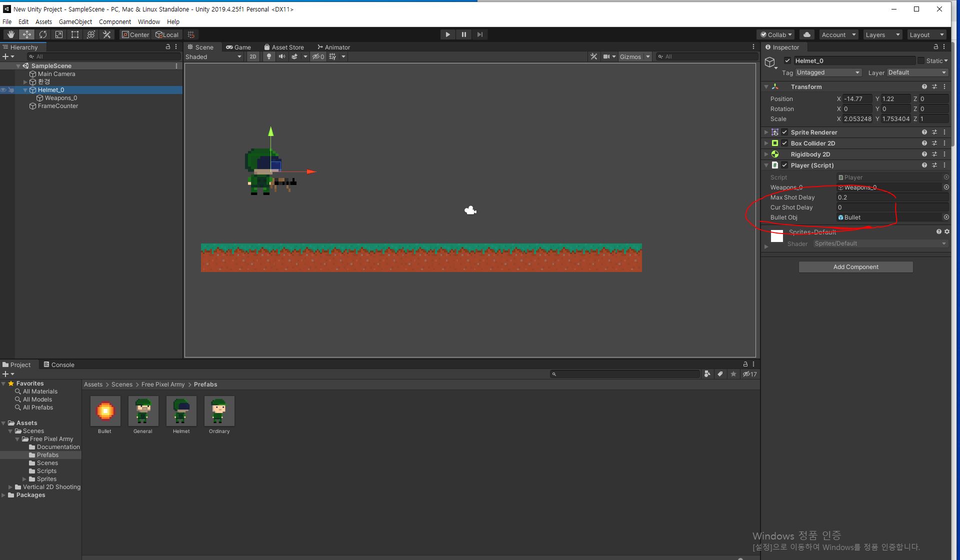Disable the Box Collider 2D component
This screenshot has height=560, width=960.
click(x=784, y=143)
